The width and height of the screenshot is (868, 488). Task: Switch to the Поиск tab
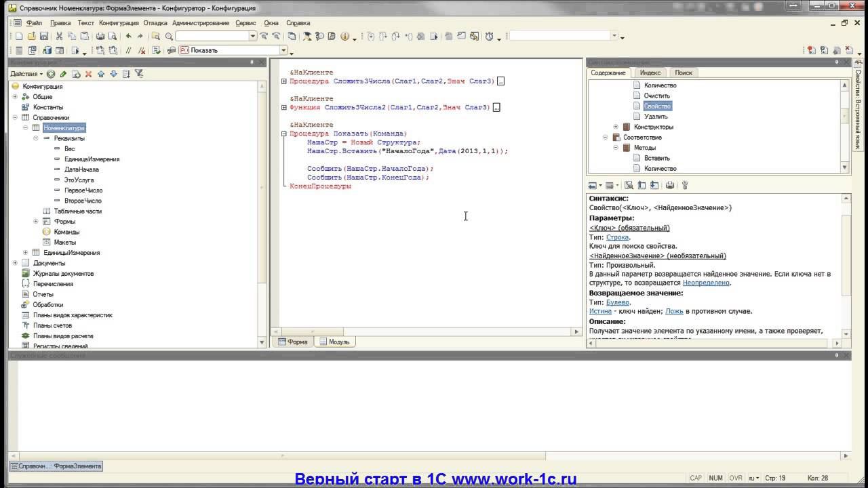(684, 73)
